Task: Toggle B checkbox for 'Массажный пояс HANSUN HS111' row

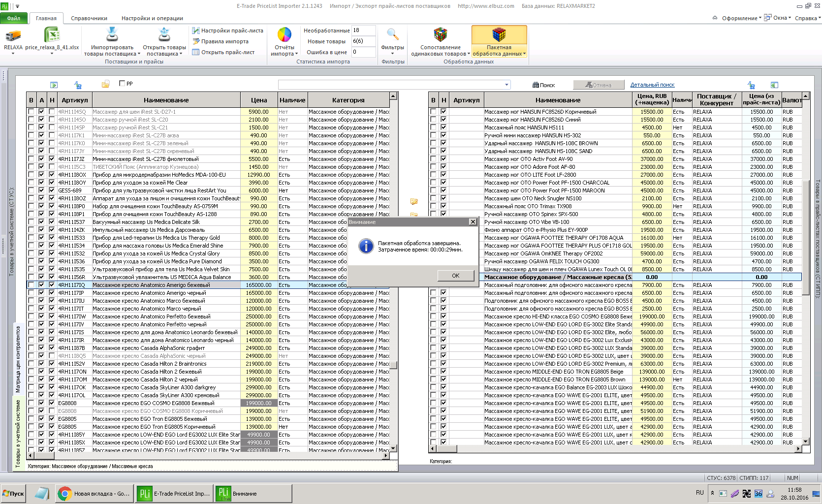Action: pyautogui.click(x=433, y=127)
